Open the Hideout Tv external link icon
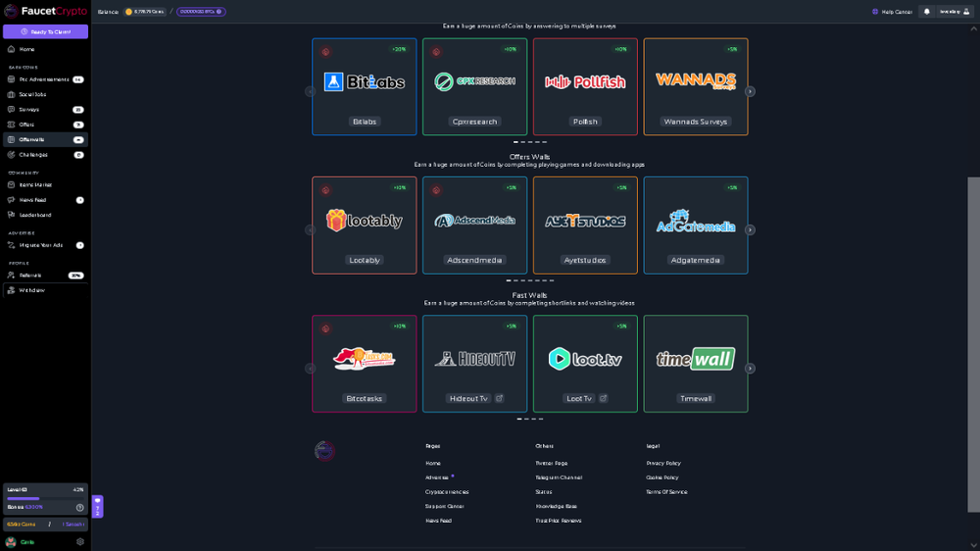The image size is (980, 551). (499, 398)
